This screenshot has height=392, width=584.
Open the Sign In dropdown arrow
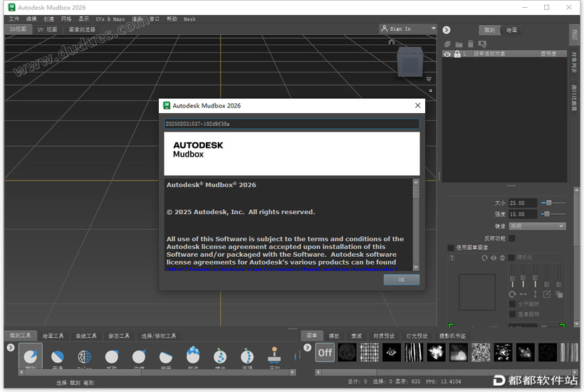433,28
